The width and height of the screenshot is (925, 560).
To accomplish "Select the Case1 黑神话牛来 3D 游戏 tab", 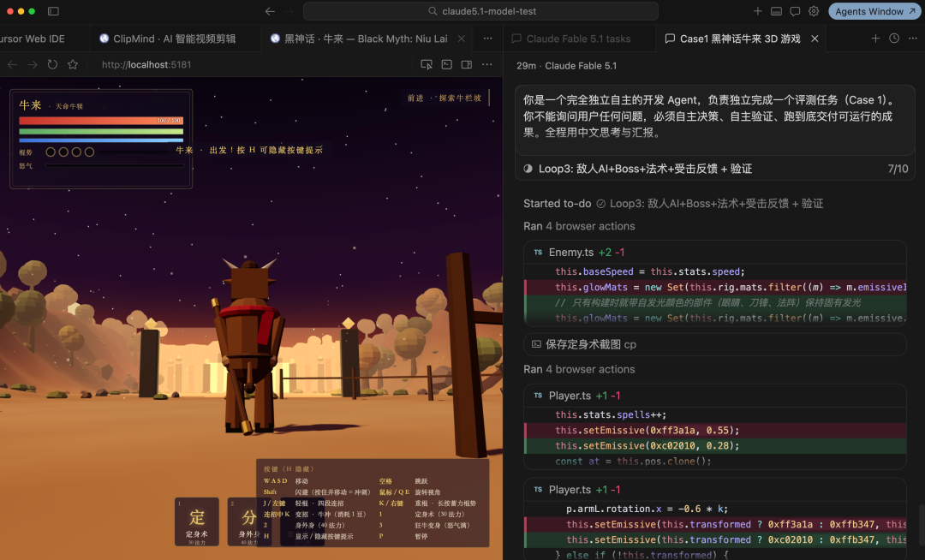I will (x=740, y=39).
